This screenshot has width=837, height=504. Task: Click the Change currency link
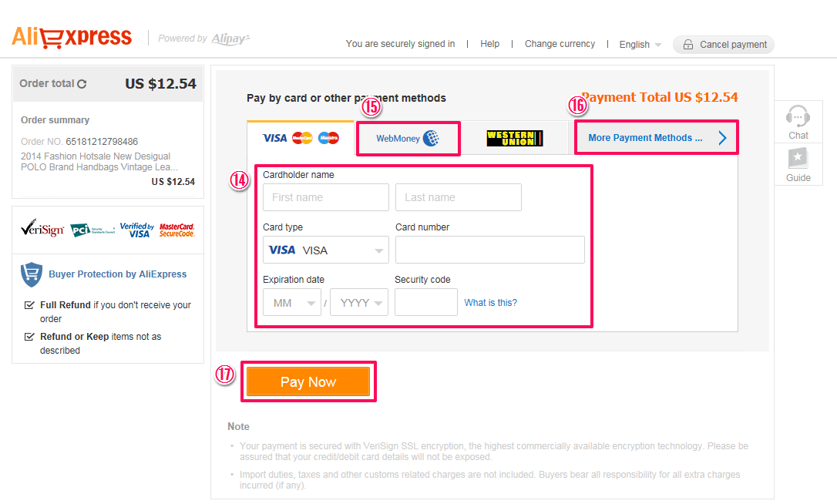coord(560,44)
